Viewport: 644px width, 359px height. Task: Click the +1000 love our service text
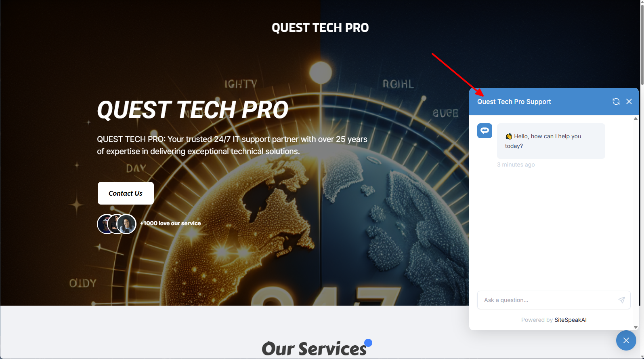click(170, 223)
